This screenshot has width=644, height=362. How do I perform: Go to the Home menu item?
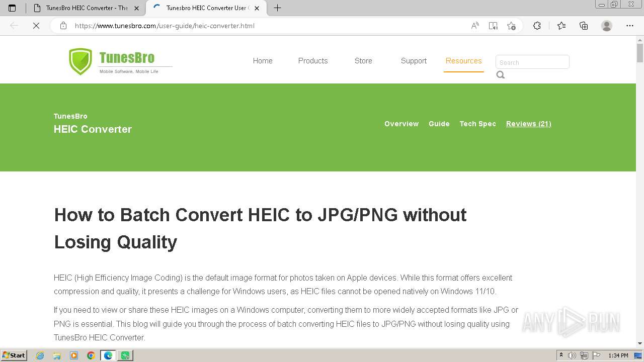263,61
